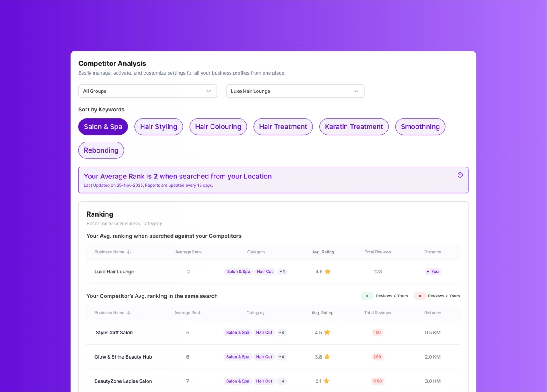Expand the +4 categories for StyleCraft Salon
Image resolution: width=547 pixels, height=392 pixels.
[282, 333]
